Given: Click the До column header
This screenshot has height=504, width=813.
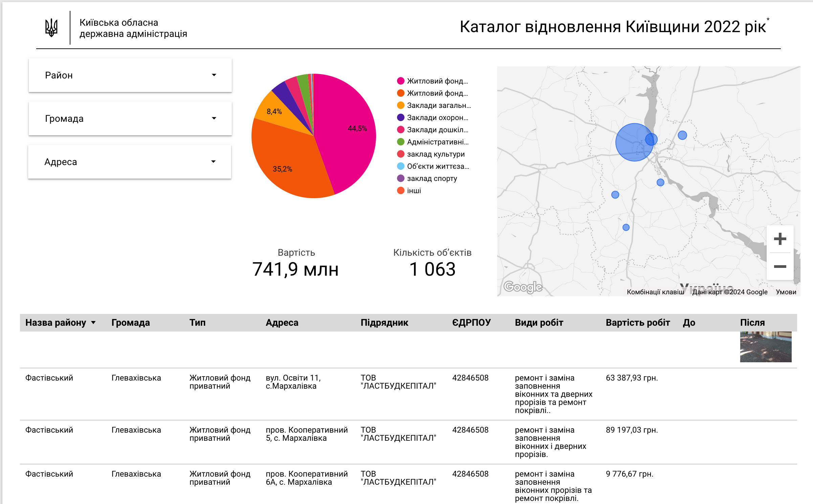Looking at the screenshot, I should pyautogui.click(x=689, y=323).
